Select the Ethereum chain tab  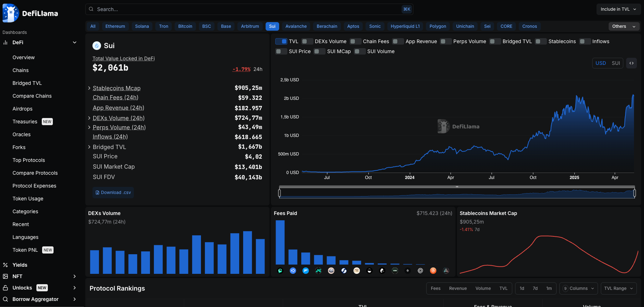[x=115, y=26]
